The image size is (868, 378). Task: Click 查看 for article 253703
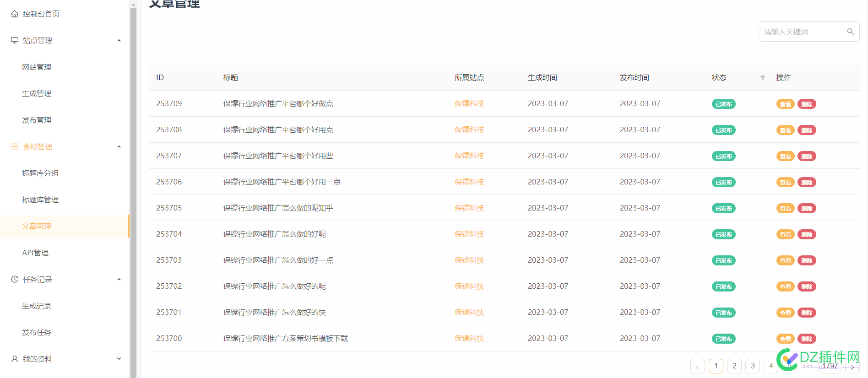(x=786, y=260)
